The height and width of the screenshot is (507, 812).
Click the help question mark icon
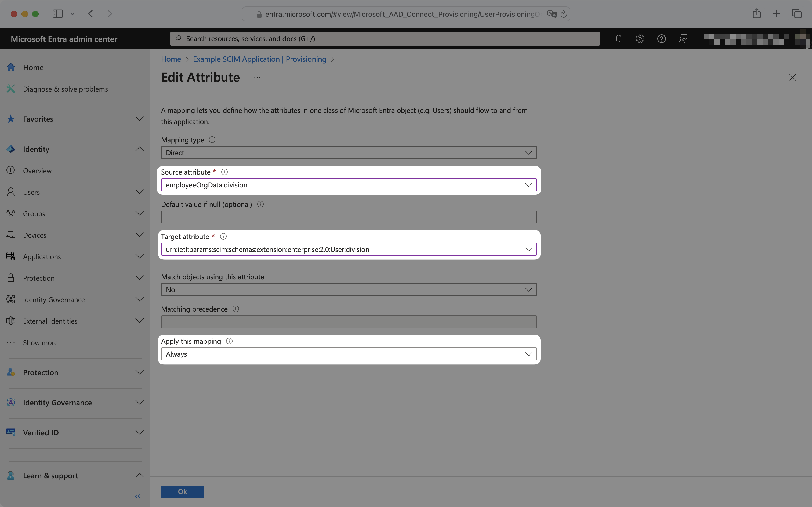tap(661, 39)
